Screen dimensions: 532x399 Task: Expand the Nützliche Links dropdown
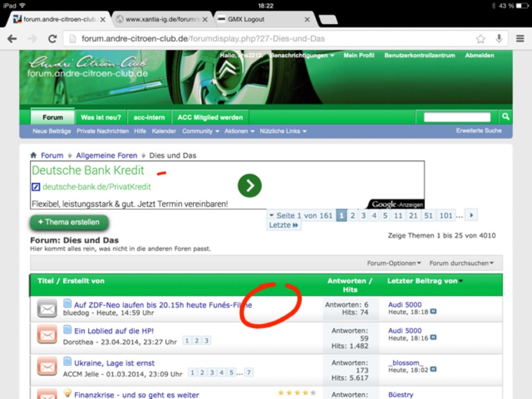click(x=283, y=131)
